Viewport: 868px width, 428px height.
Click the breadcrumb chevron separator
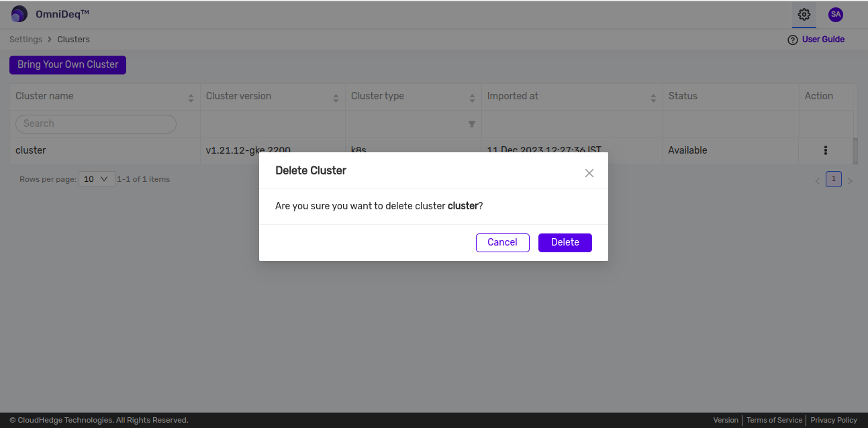tap(50, 40)
